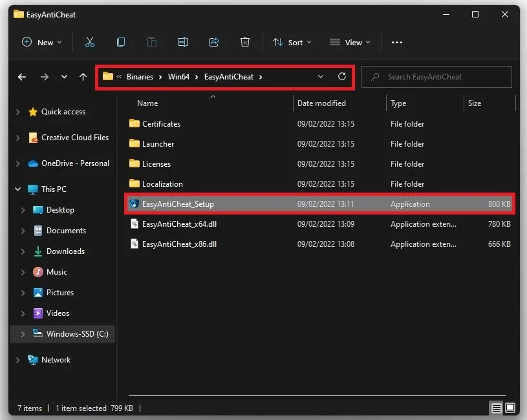Sort by the Size column header
This screenshot has height=420, width=527.
(475, 103)
